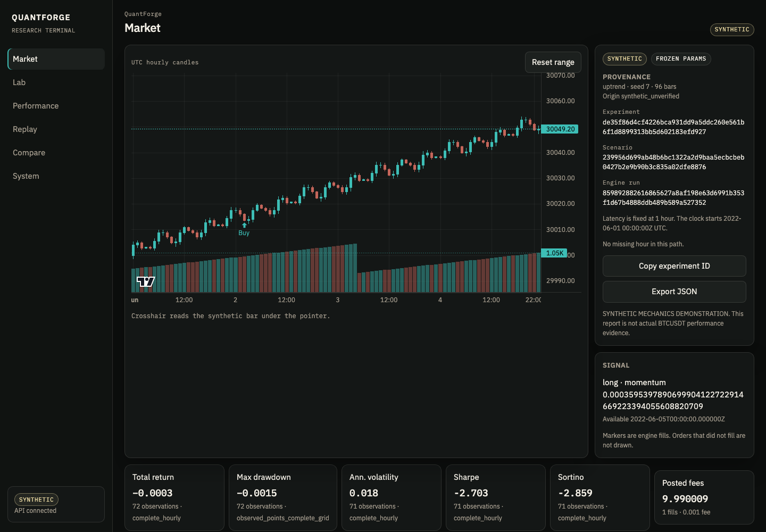The width and height of the screenshot is (766, 532).
Task: Click the FROZEN PARAMS badge
Action: pyautogui.click(x=681, y=59)
